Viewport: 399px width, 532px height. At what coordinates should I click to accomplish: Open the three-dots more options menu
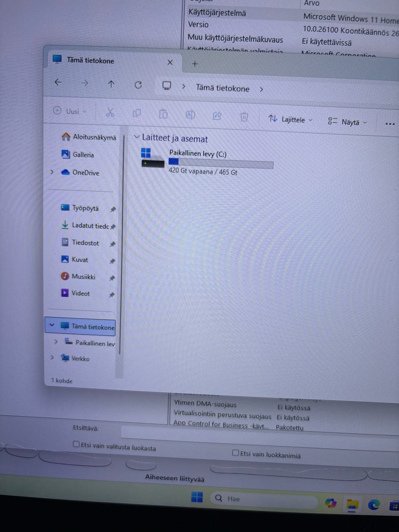[x=390, y=123]
